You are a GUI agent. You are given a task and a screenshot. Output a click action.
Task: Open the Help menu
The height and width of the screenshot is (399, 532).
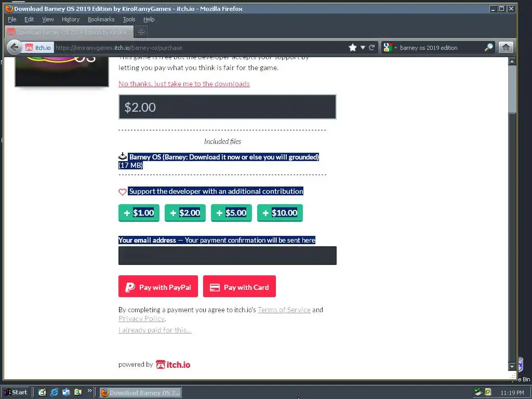(x=149, y=19)
